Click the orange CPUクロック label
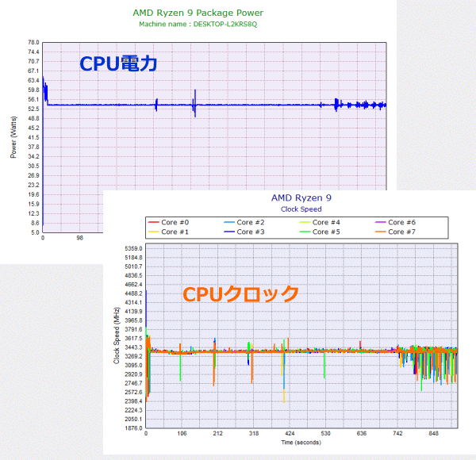 click(240, 293)
